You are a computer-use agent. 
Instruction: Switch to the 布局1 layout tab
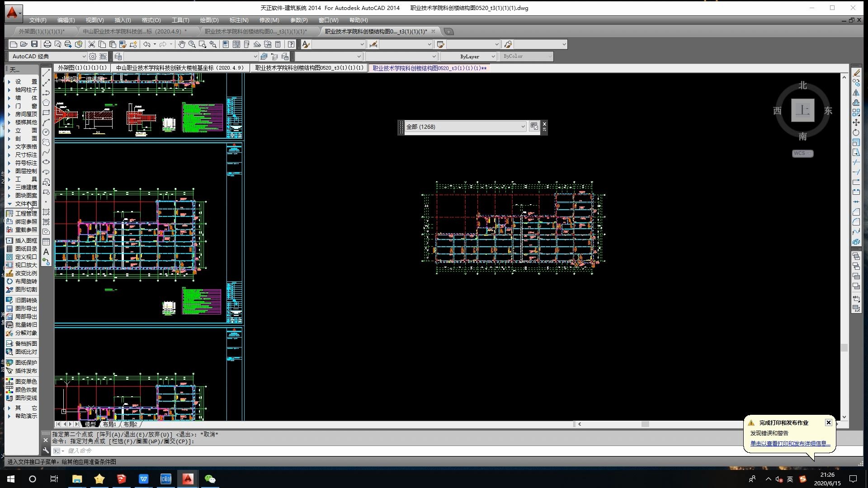[109, 424]
